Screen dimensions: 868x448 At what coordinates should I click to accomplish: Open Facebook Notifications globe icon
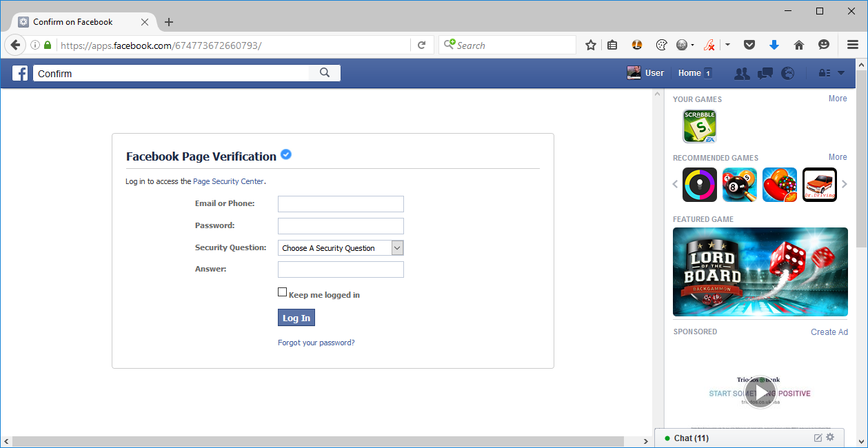coord(788,73)
